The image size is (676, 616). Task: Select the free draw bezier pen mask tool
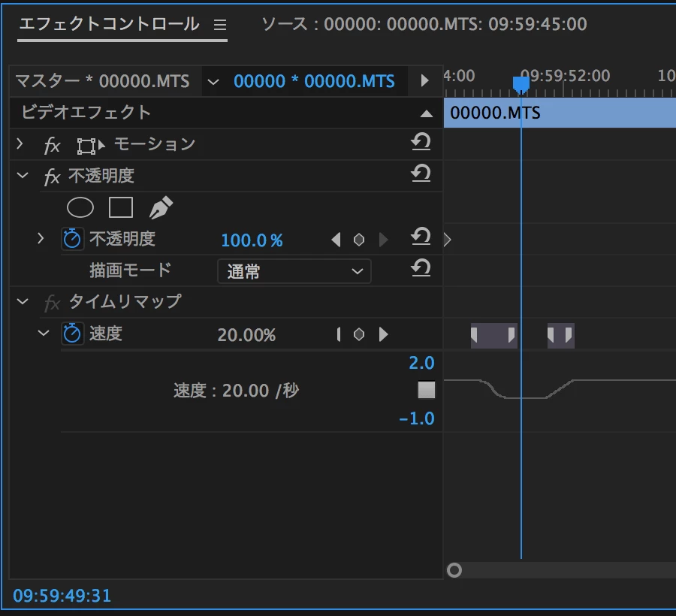161,208
